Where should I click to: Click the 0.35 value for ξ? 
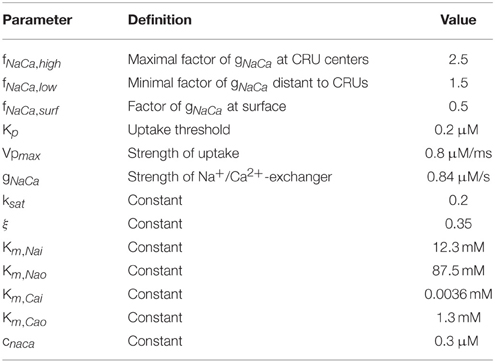[x=458, y=224]
